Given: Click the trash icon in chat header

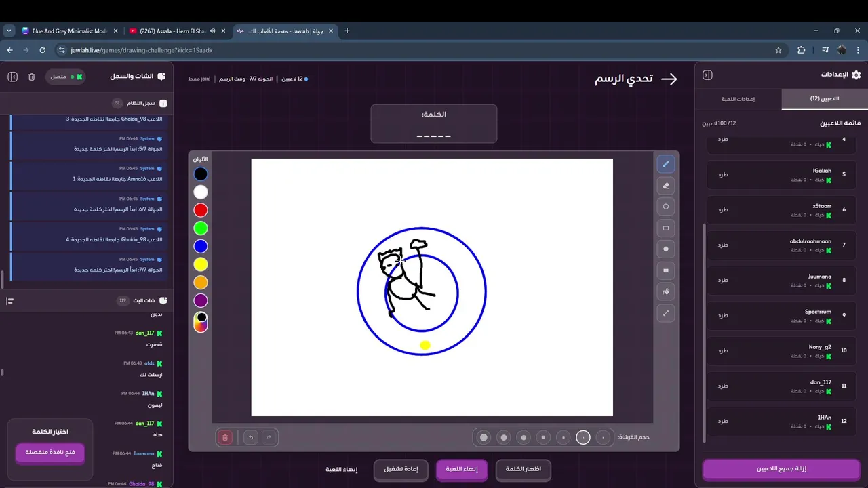Looking at the screenshot, I should 31,77.
